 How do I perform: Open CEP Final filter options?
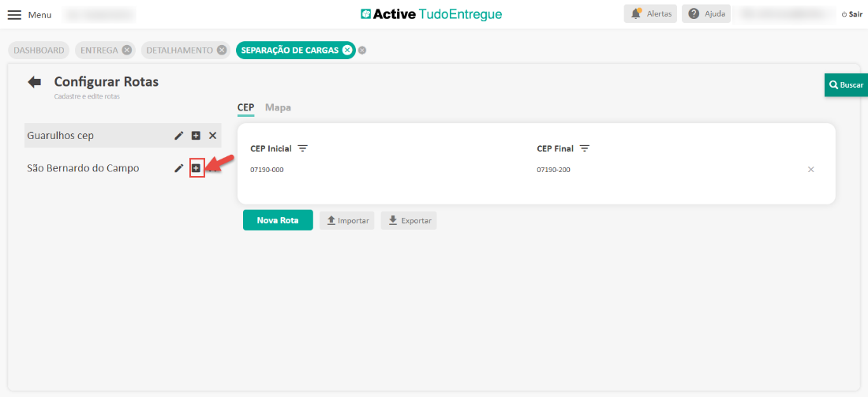[585, 148]
